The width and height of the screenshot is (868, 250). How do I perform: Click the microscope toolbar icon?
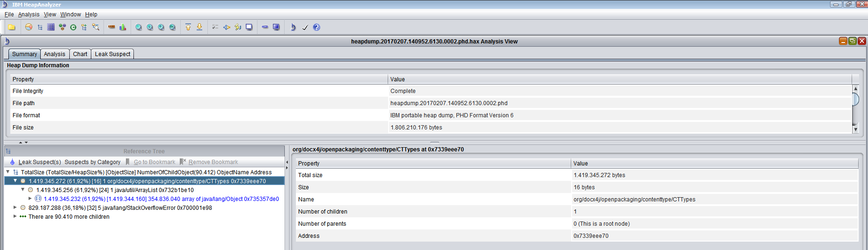tap(293, 27)
